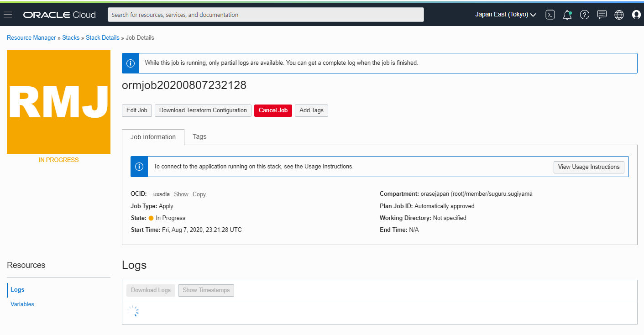Open the help menu

[x=585, y=14]
